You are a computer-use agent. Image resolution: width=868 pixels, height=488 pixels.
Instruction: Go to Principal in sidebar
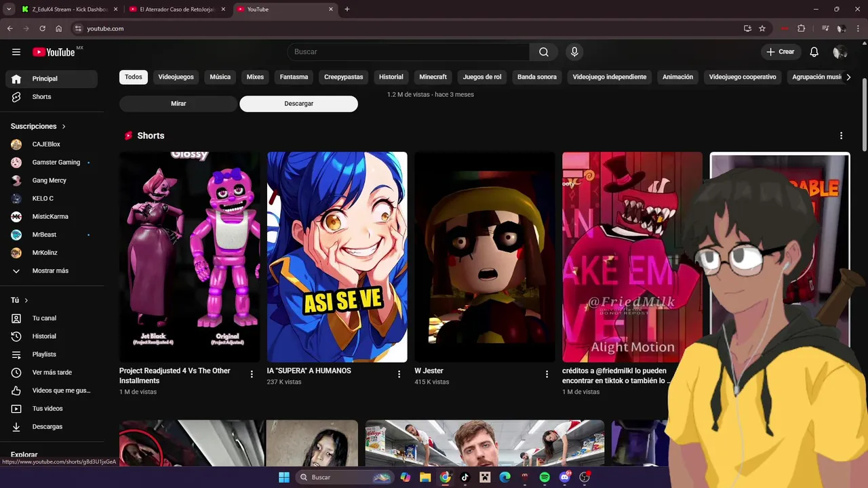52,79
